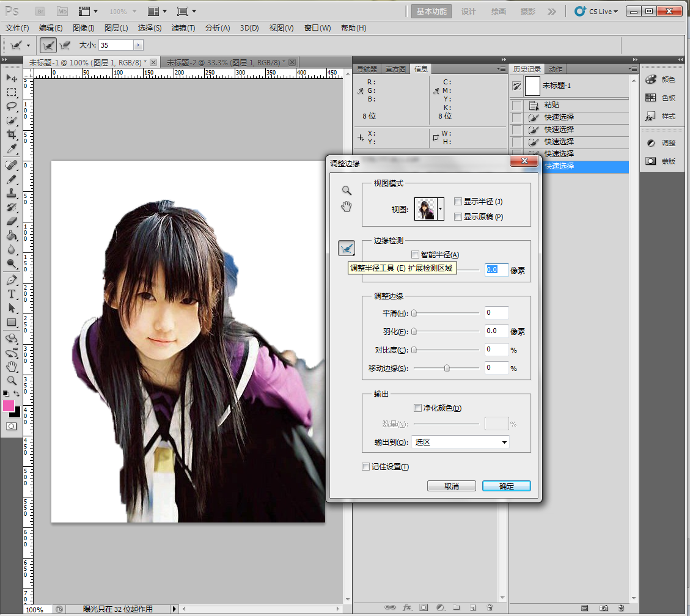
Task: Open the CS Live dropdown
Action: (596, 12)
